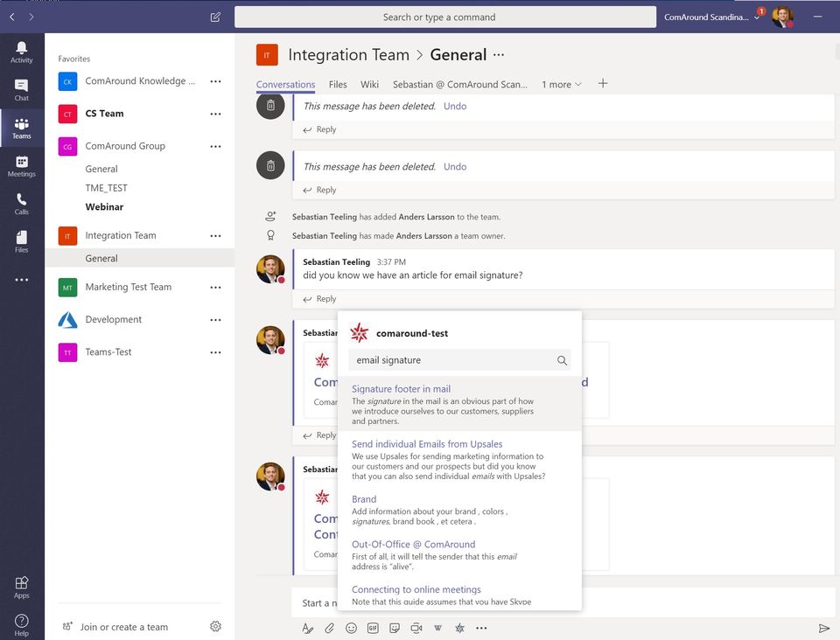Open the Files section in the sidebar
The width and height of the screenshot is (840, 640).
21,242
